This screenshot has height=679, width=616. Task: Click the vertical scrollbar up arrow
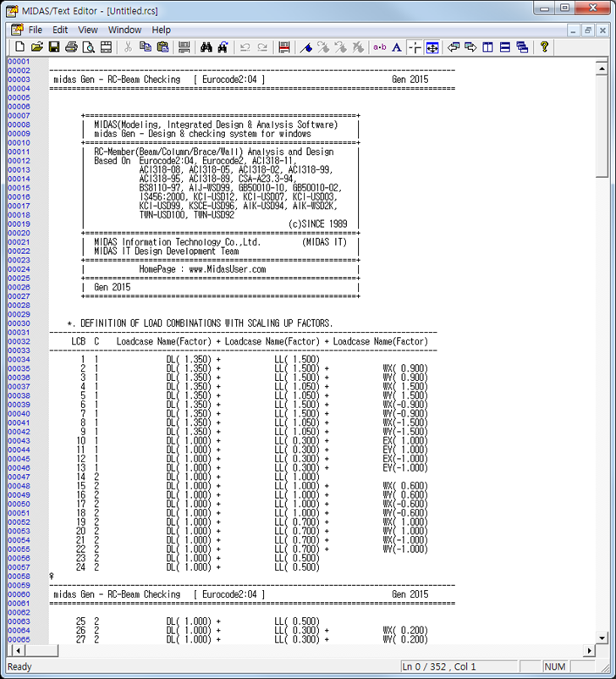pos(602,69)
